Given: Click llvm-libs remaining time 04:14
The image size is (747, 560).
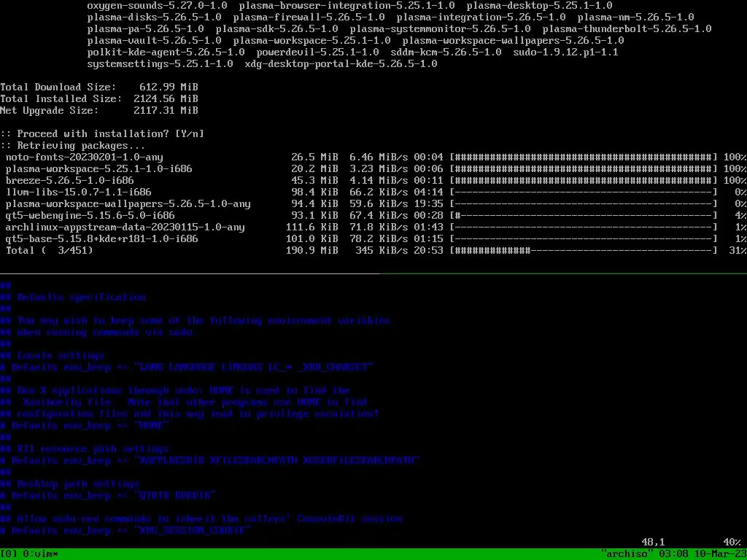Looking at the screenshot, I should pyautogui.click(x=428, y=192).
